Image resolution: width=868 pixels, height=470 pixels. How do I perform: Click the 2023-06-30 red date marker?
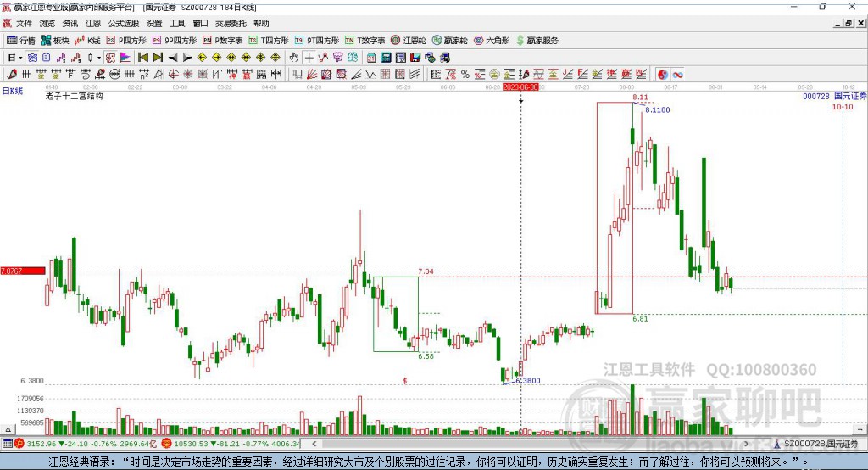520,87
